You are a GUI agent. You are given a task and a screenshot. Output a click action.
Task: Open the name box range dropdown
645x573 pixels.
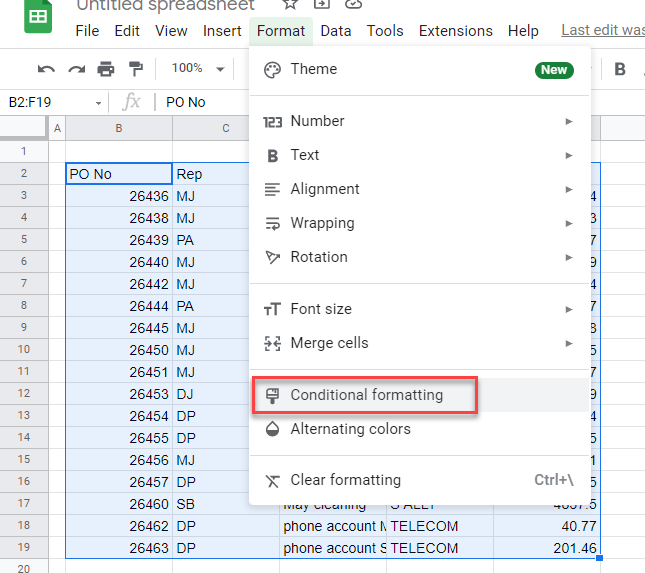pos(99,102)
